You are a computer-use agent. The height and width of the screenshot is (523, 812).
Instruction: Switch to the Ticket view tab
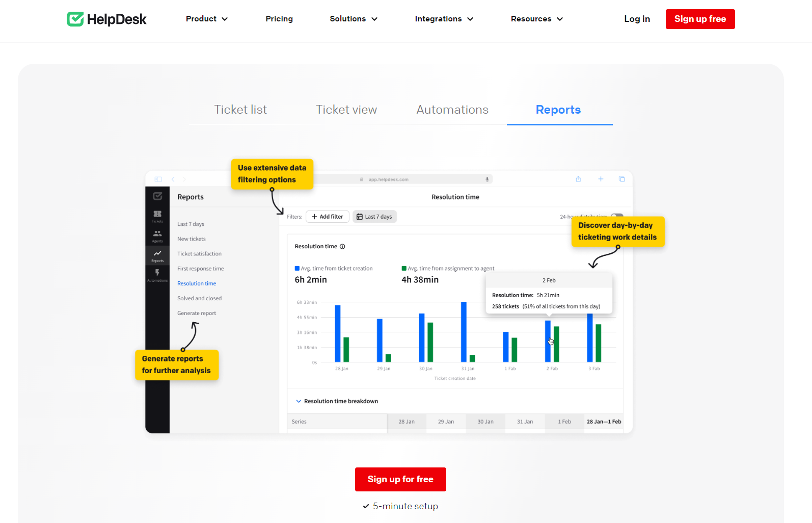click(346, 110)
